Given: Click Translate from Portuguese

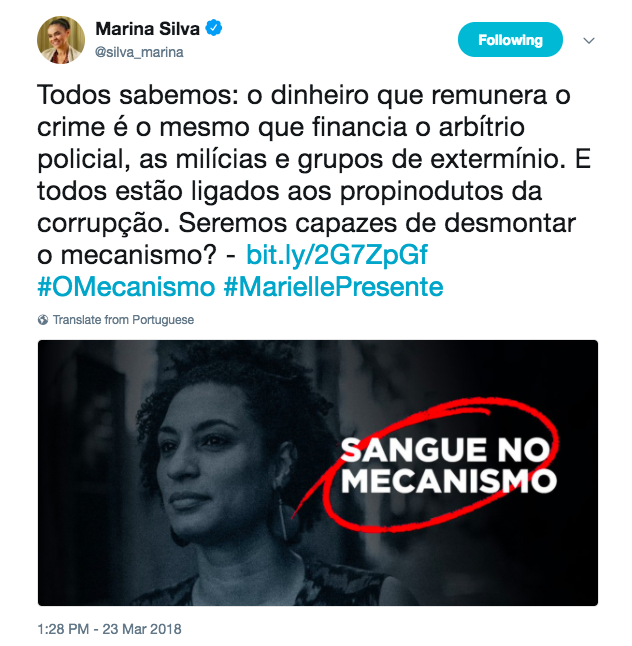Looking at the screenshot, I should click(123, 320).
